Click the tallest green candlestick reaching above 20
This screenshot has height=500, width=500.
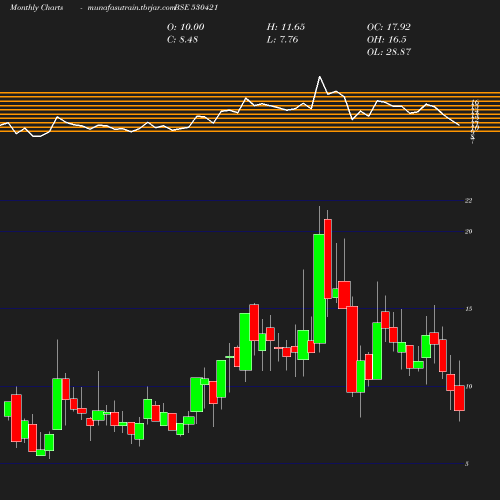click(319, 289)
